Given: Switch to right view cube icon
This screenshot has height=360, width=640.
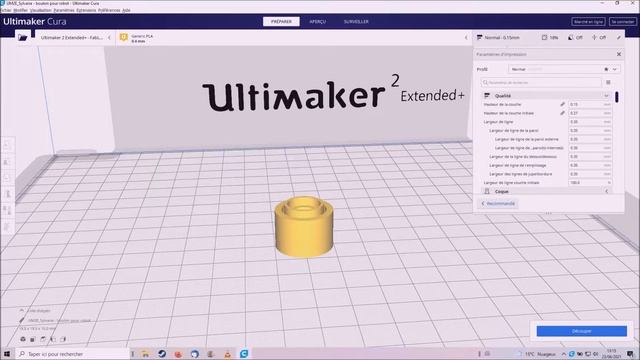Looking at the screenshot, I should click(x=63, y=339).
